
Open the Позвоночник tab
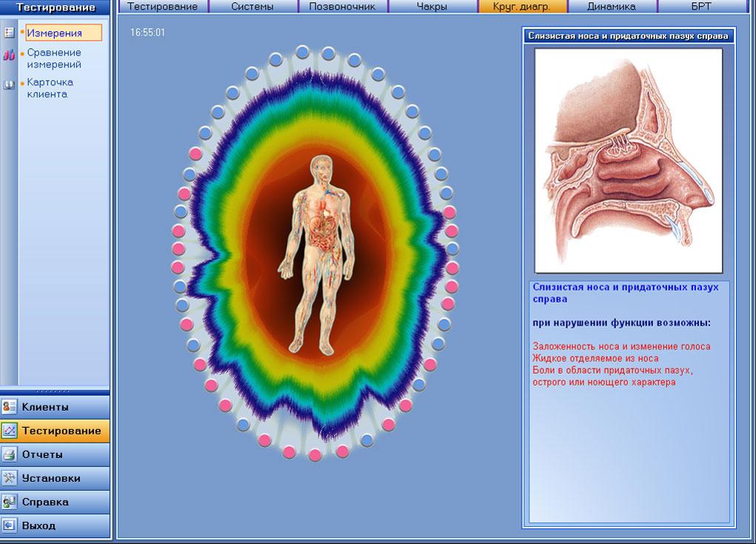click(342, 6)
